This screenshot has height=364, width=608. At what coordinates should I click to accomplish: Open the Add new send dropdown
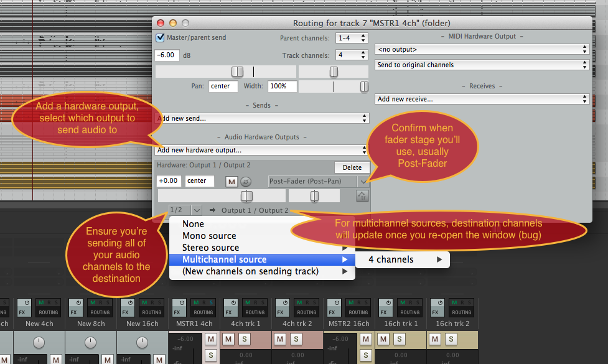click(262, 118)
